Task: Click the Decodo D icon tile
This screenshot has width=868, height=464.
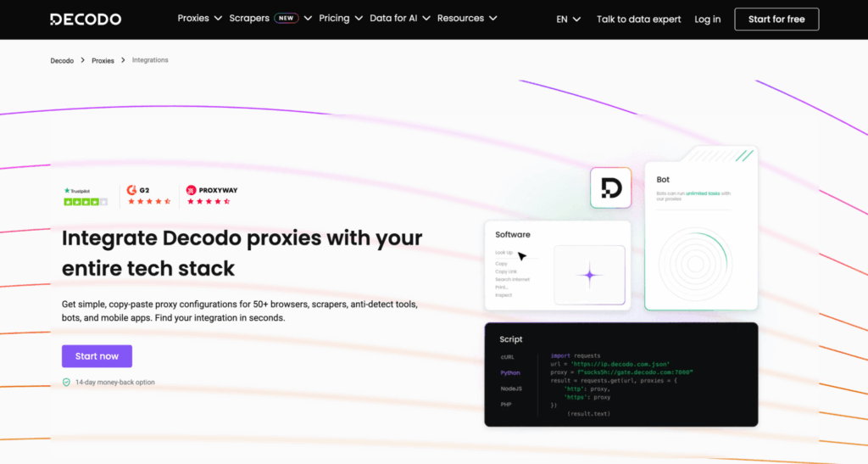Action: [x=610, y=187]
